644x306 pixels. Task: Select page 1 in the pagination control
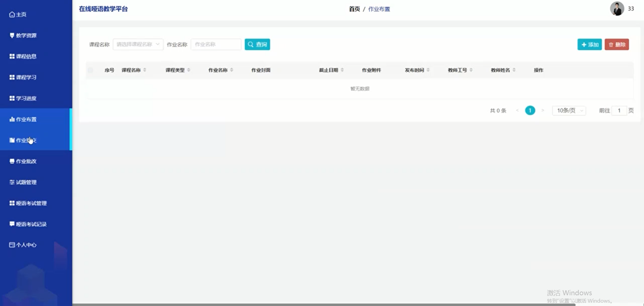[530, 110]
